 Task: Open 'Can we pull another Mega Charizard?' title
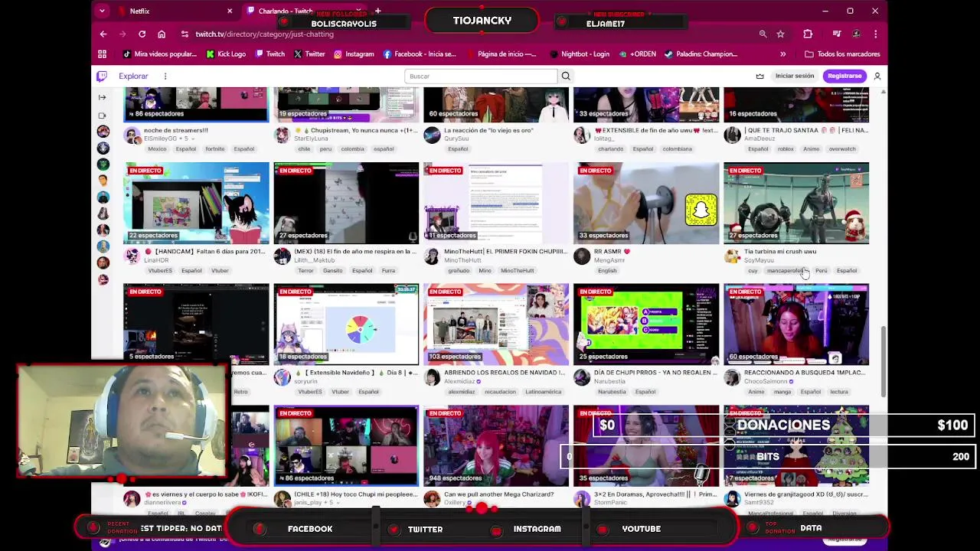point(499,494)
